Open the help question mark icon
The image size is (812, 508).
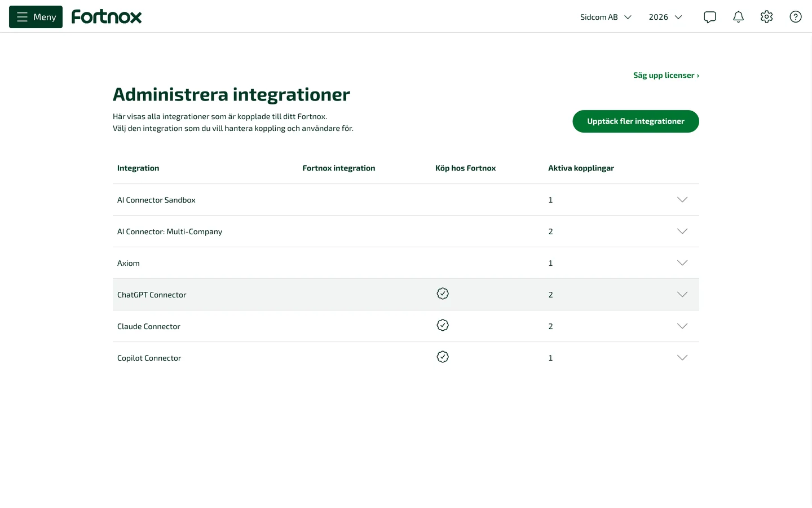(x=796, y=17)
